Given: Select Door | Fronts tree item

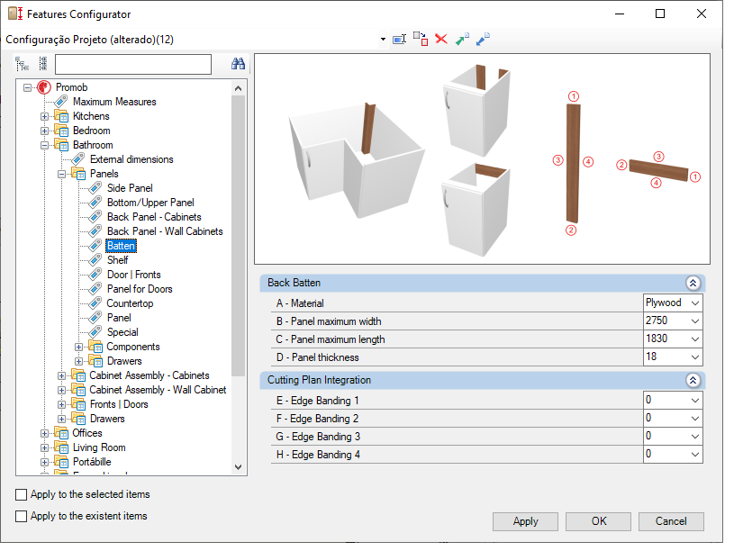Looking at the screenshot, I should point(134,275).
